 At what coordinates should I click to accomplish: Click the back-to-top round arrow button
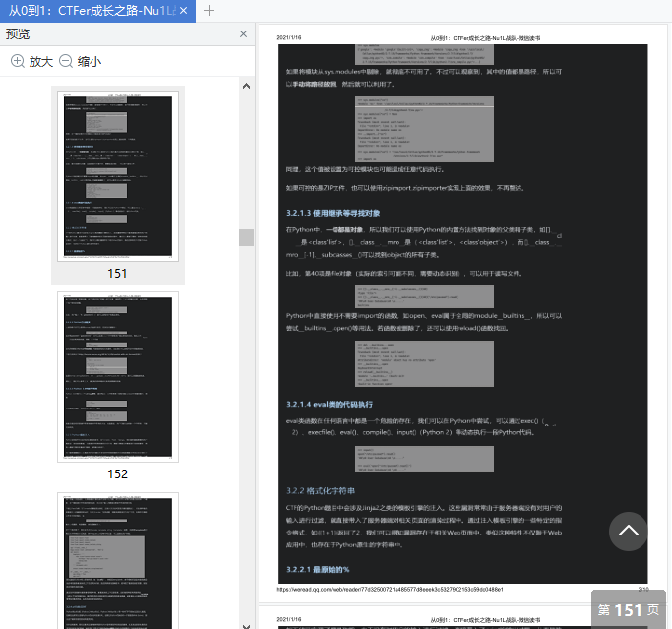pos(629,532)
